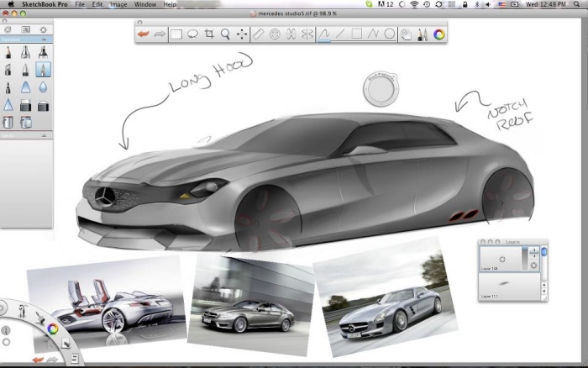
Task: Toggle the Ellipse guide tool
Action: [275, 34]
